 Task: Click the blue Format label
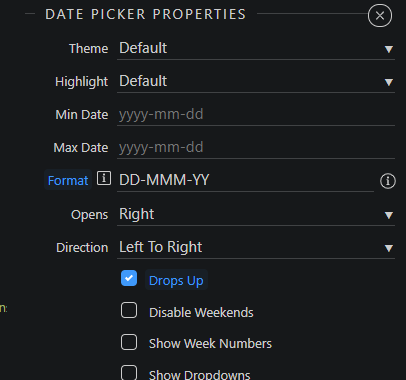point(68,180)
